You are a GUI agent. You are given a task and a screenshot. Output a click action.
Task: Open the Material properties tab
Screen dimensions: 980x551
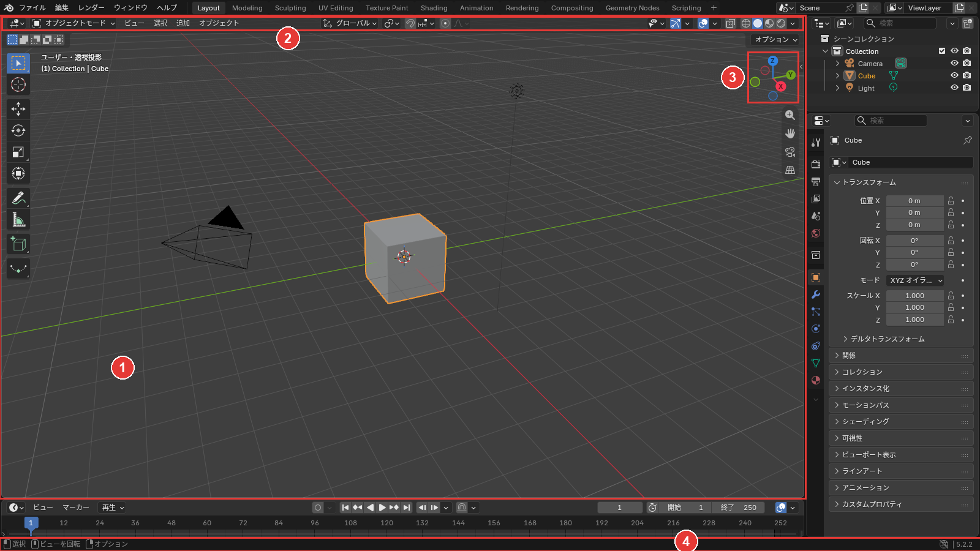[x=816, y=380]
